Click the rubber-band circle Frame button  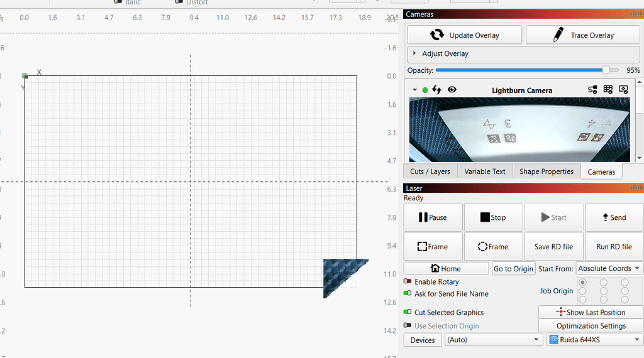click(493, 246)
